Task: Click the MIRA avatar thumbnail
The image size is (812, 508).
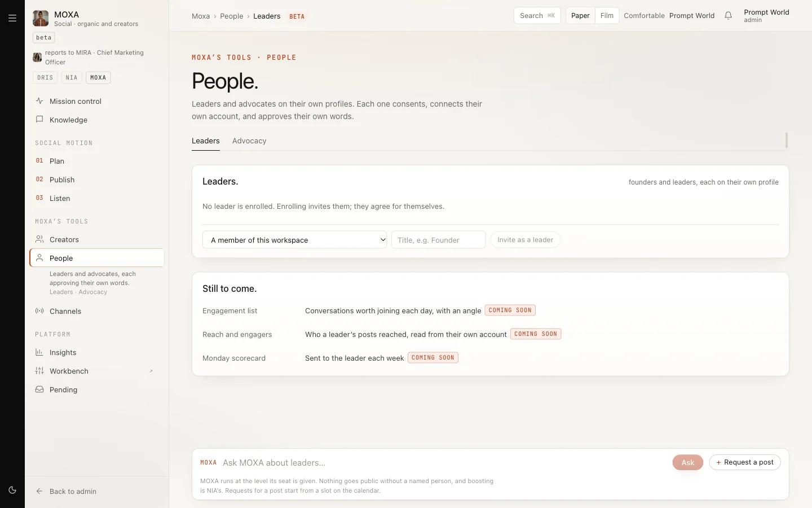Action: (37, 57)
